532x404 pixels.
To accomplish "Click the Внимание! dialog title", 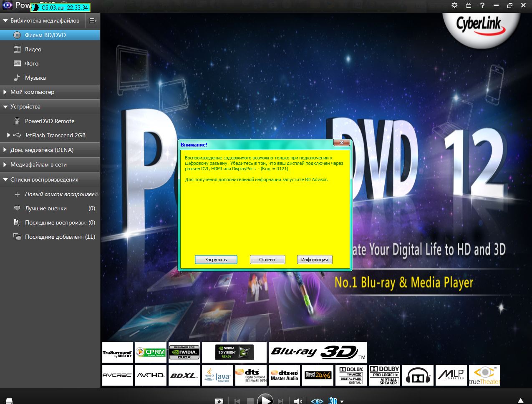I will click(194, 144).
